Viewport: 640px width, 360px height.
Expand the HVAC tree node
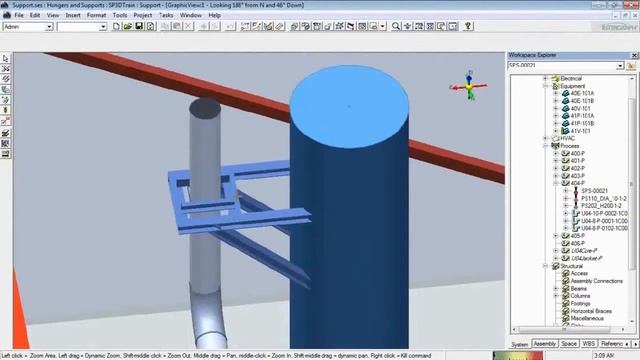click(545, 138)
